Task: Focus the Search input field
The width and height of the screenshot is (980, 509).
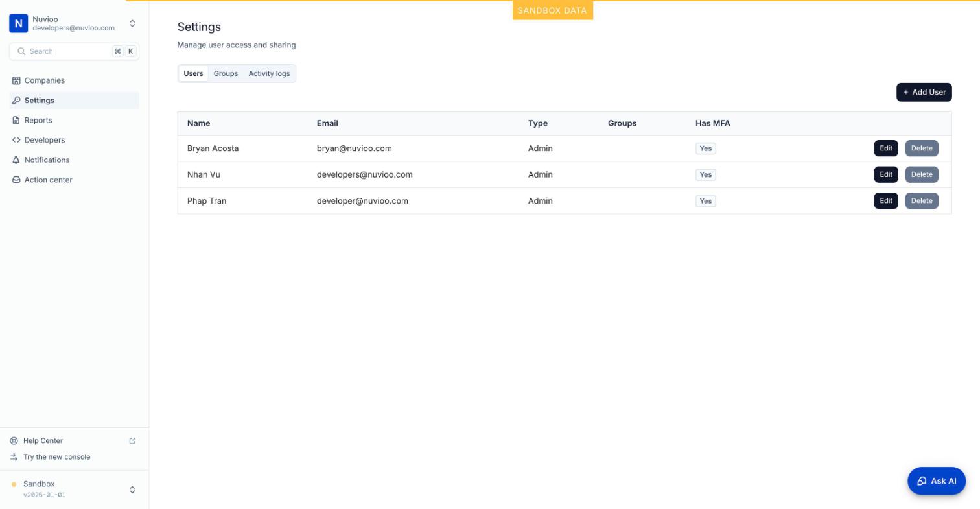Action: pyautogui.click(x=75, y=51)
